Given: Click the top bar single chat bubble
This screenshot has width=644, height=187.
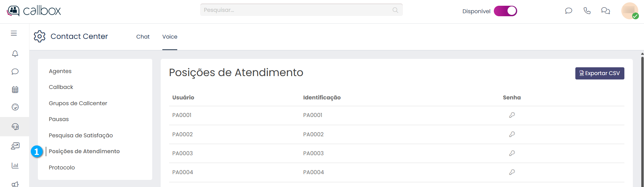Looking at the screenshot, I should (569, 11).
